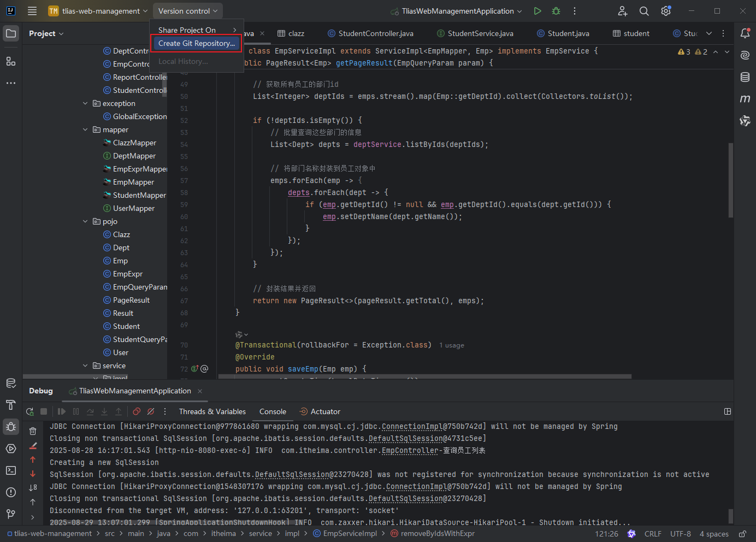The height and width of the screenshot is (542, 756).
Task: Open TliasWebManagementApplication run configuration dropdown
Action: 457,11
